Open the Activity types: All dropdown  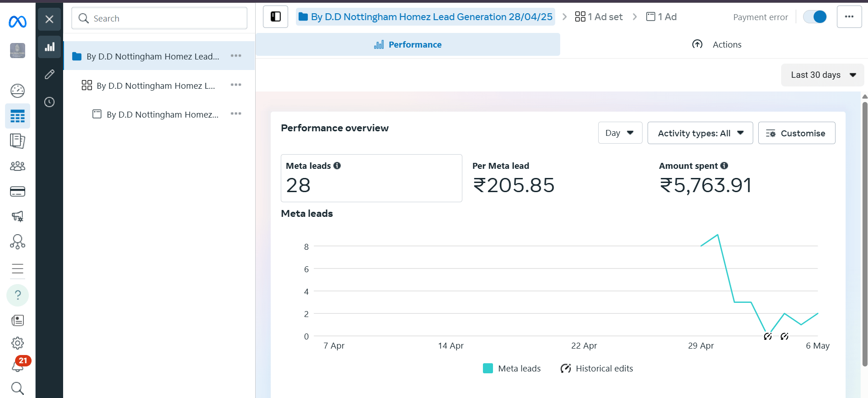700,133
